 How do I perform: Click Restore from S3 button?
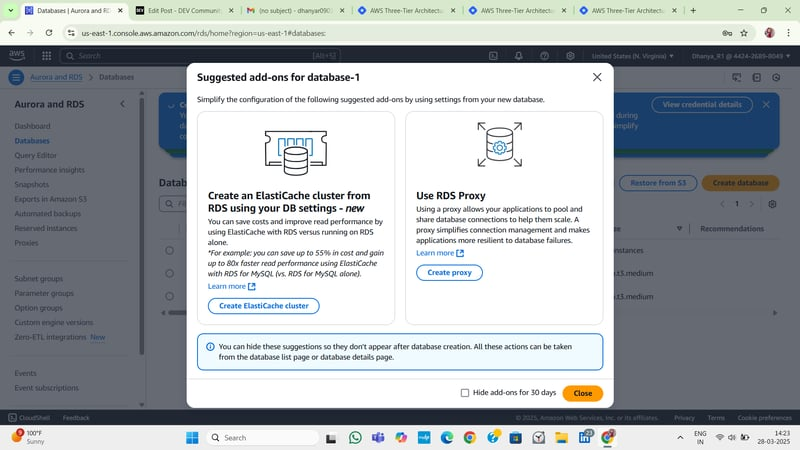[x=658, y=183]
